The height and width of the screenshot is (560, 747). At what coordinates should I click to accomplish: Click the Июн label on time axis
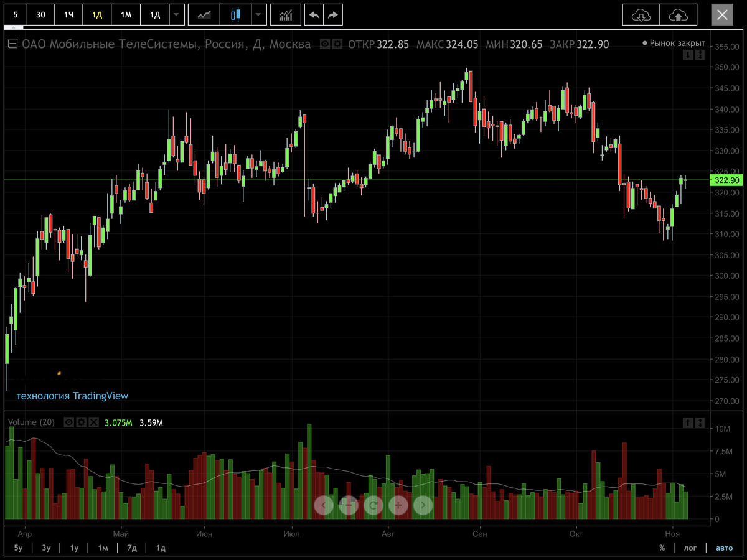[204, 533]
